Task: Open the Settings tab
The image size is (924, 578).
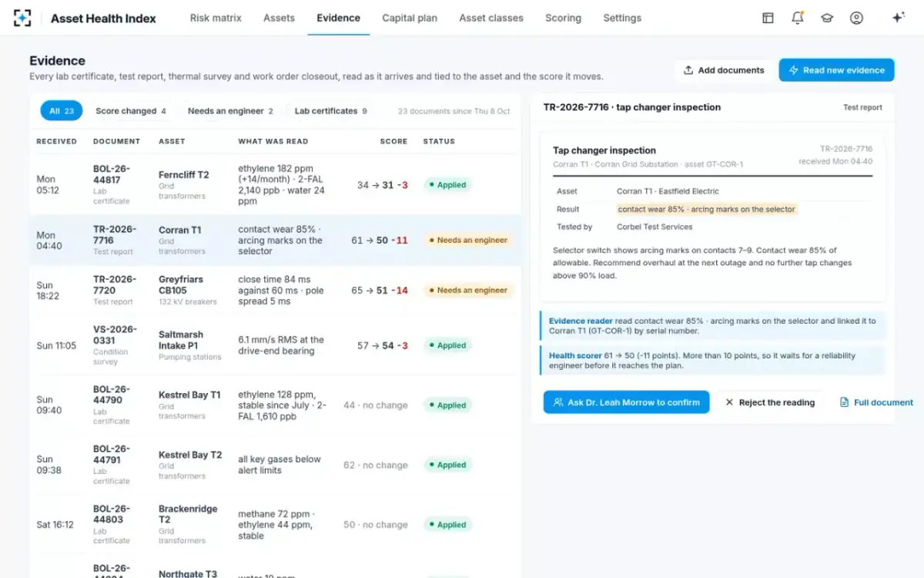Action: coord(622,18)
